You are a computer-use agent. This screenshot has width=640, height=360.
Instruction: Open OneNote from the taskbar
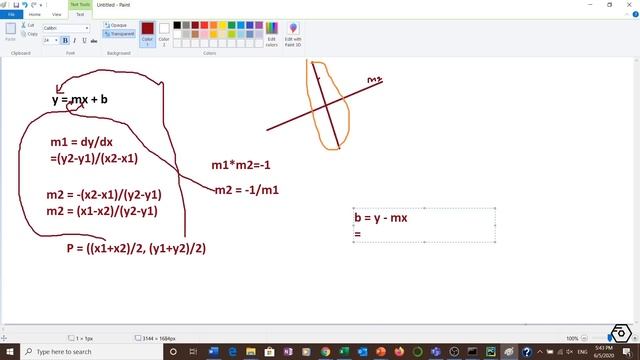tap(288, 351)
